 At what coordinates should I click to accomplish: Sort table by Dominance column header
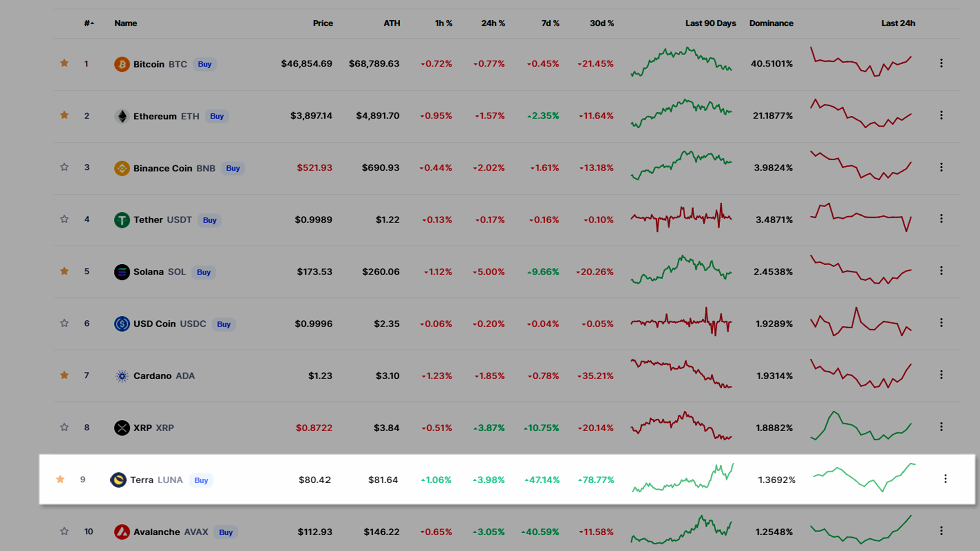point(771,23)
